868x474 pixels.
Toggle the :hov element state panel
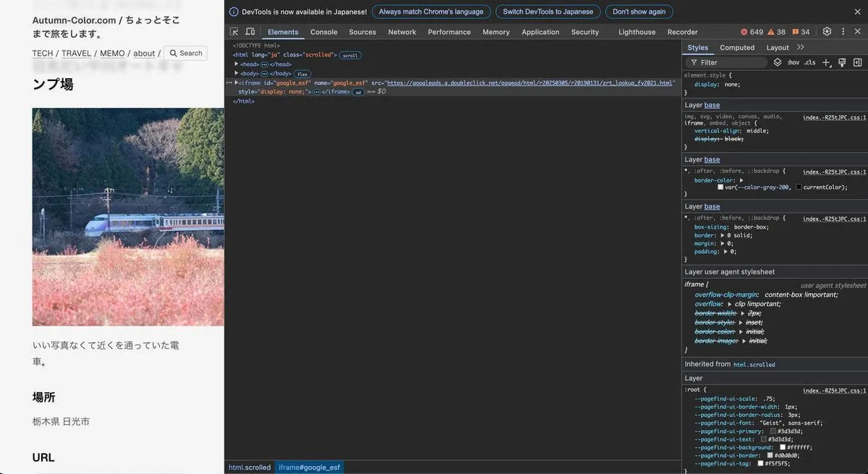(x=793, y=63)
